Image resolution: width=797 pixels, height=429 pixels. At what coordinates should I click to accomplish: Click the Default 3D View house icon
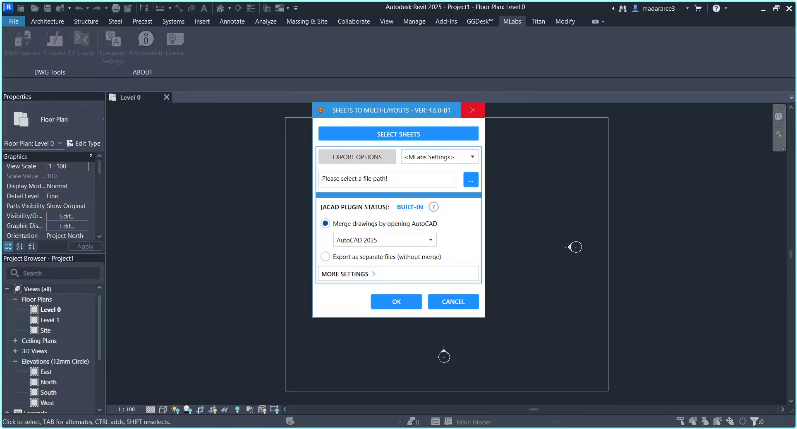[x=220, y=8]
